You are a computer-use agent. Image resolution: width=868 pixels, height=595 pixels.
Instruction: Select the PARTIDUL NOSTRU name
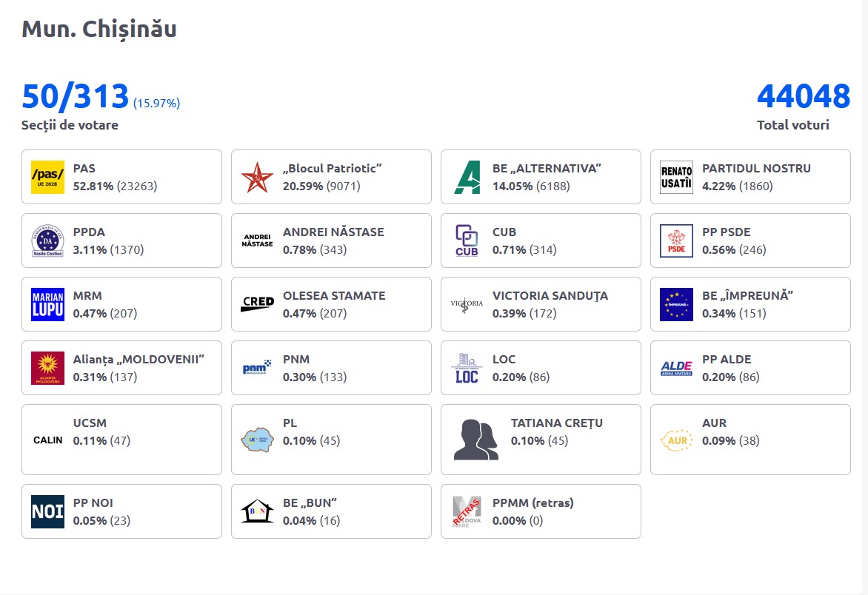pyautogui.click(x=756, y=168)
